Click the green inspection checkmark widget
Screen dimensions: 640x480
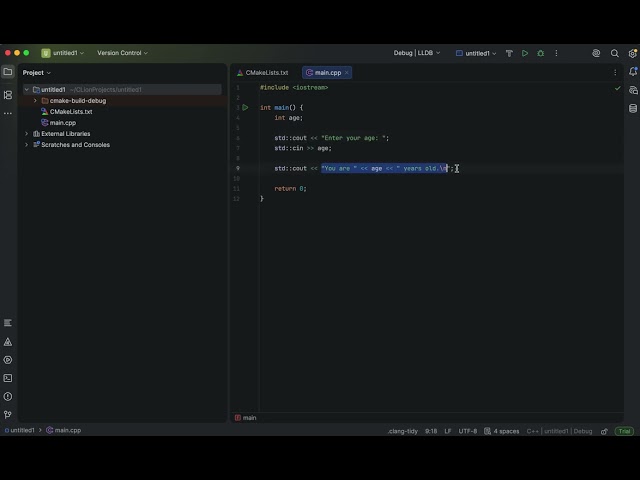tap(618, 88)
